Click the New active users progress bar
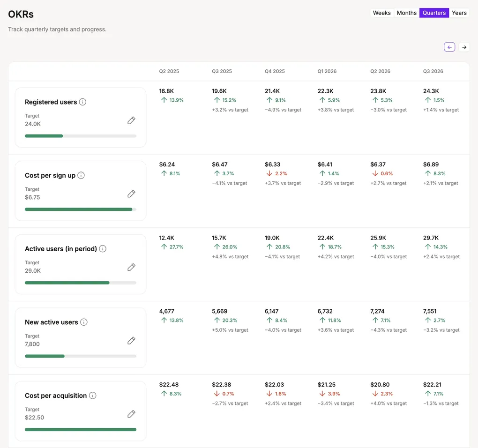478x448 pixels. click(x=81, y=356)
